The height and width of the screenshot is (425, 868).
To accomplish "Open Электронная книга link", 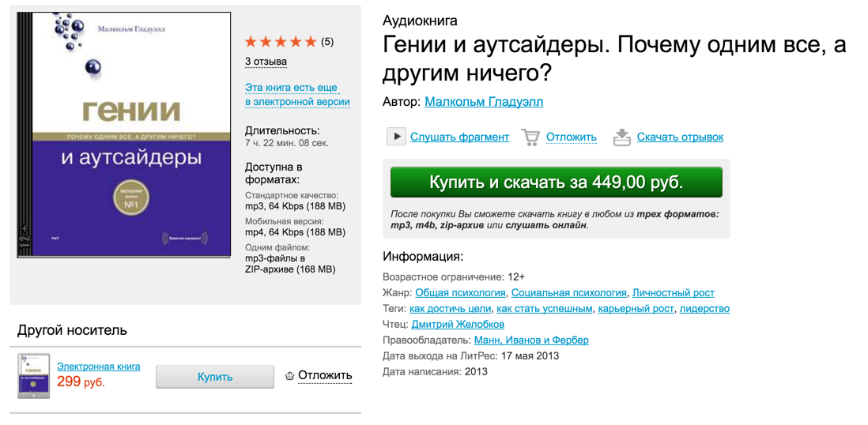I will (99, 367).
